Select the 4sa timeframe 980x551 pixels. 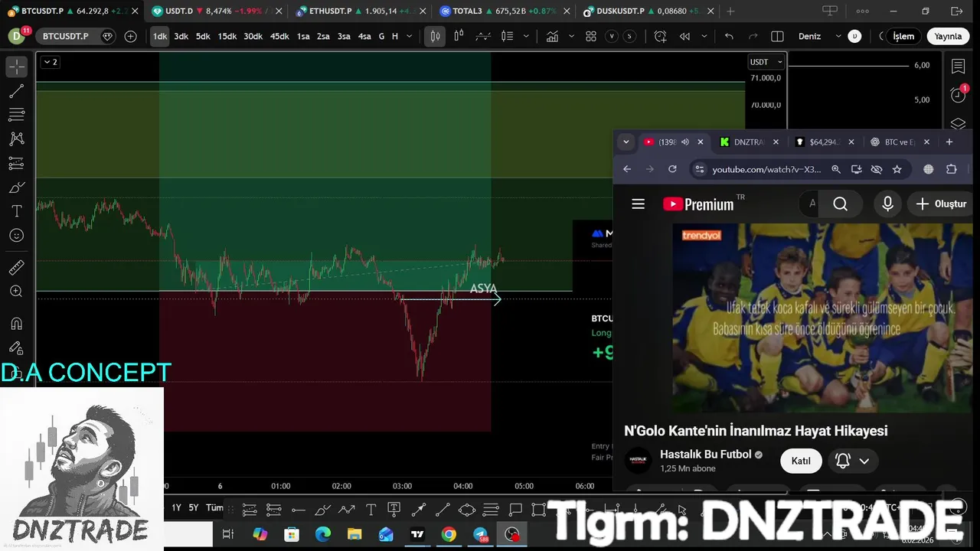[x=364, y=36]
